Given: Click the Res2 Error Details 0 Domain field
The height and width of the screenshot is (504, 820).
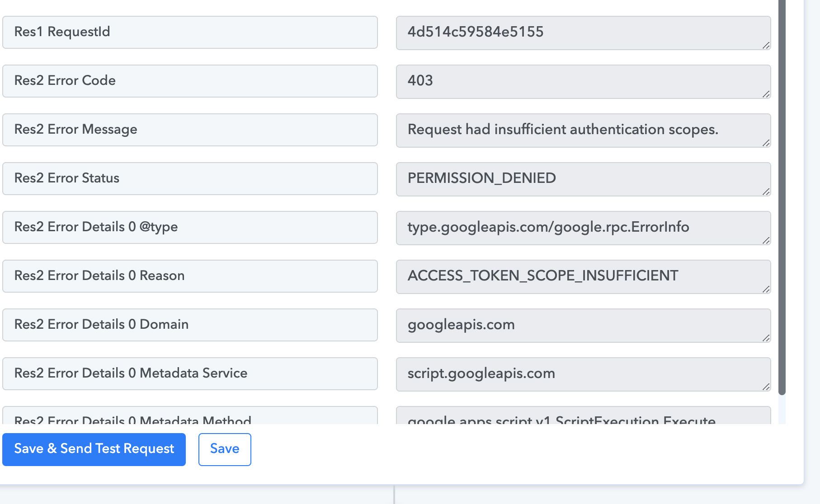Looking at the screenshot, I should (x=190, y=325).
